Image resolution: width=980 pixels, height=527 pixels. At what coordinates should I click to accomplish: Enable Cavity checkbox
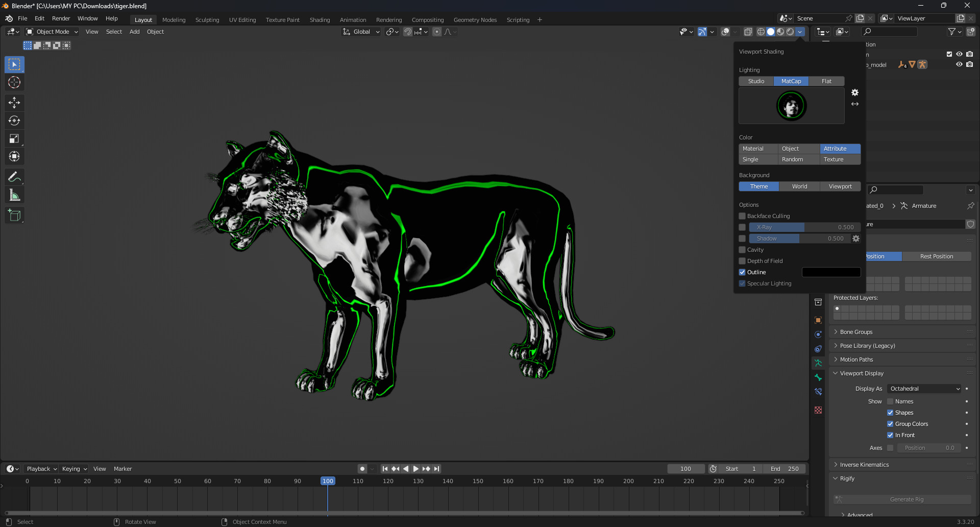pyautogui.click(x=742, y=250)
